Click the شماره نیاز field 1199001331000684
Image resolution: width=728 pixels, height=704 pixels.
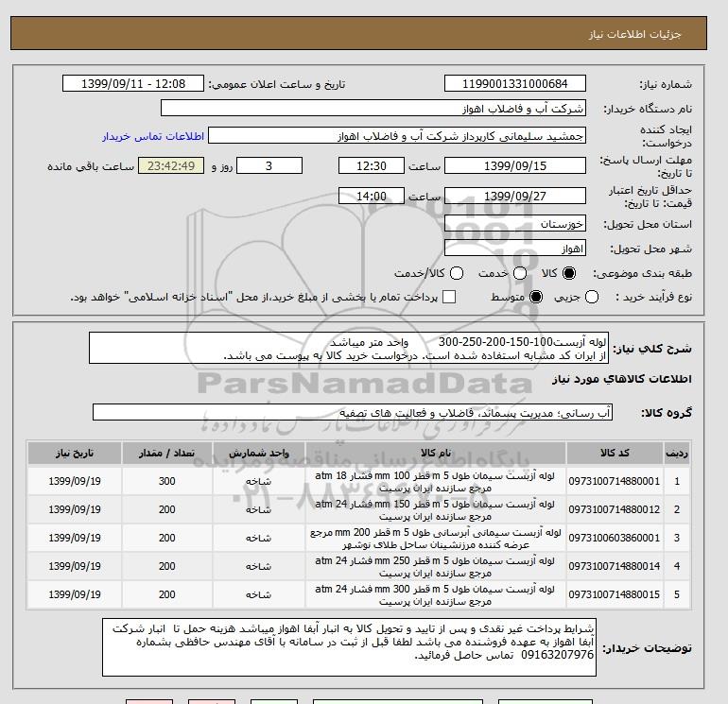tap(515, 84)
